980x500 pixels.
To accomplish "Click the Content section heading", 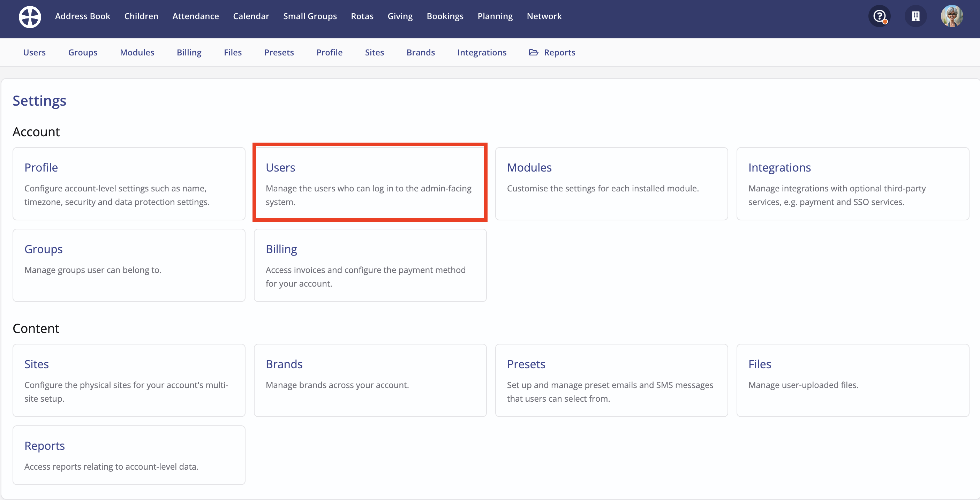I will click(x=36, y=328).
